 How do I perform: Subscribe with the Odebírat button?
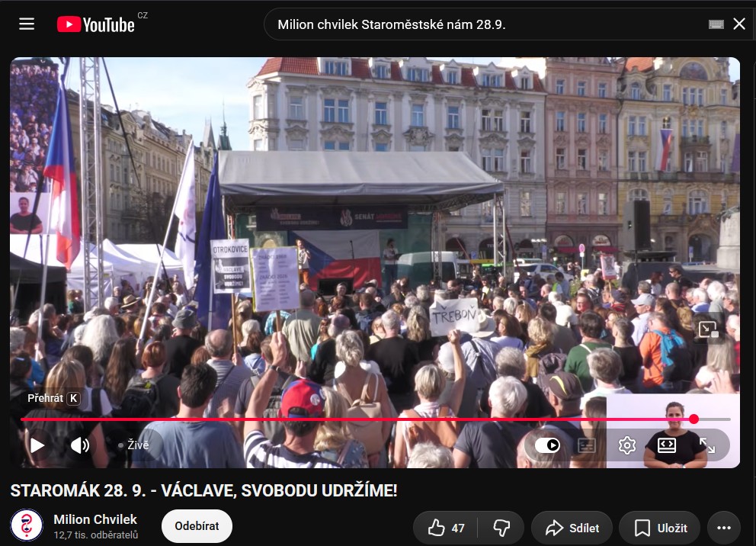[197, 525]
